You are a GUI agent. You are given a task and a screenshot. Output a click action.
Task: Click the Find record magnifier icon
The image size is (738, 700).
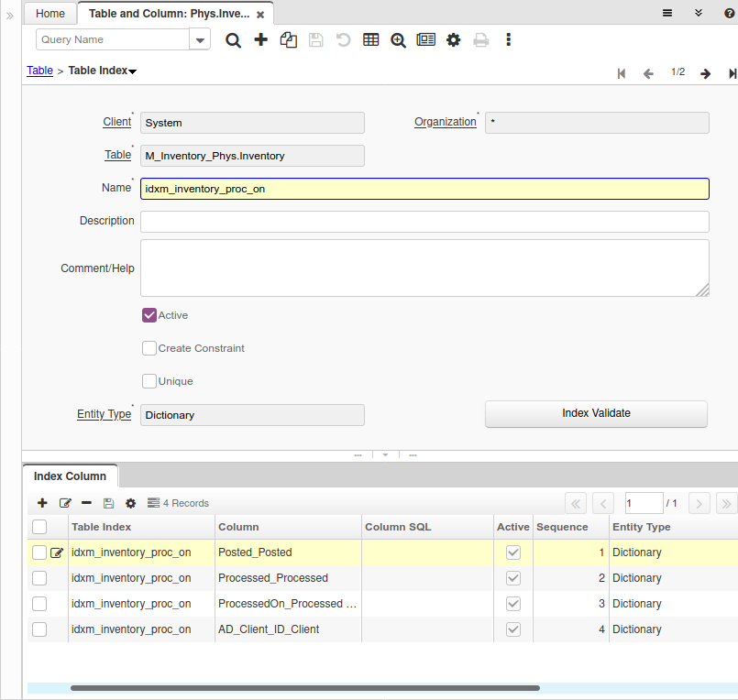[234, 39]
